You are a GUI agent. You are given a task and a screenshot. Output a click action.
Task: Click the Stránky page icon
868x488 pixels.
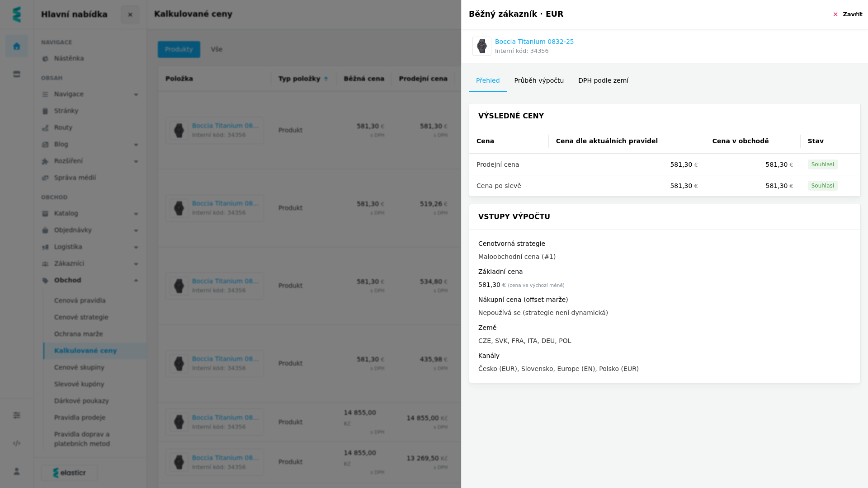(x=45, y=111)
